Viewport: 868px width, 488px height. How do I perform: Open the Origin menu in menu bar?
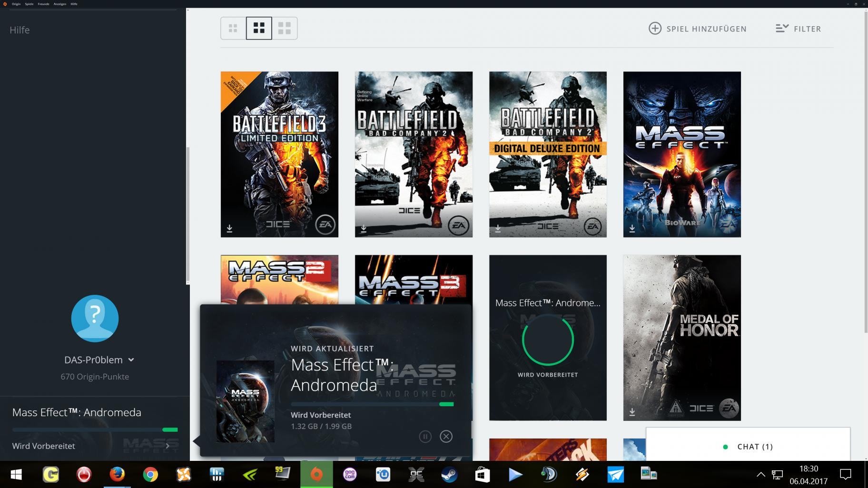[16, 4]
